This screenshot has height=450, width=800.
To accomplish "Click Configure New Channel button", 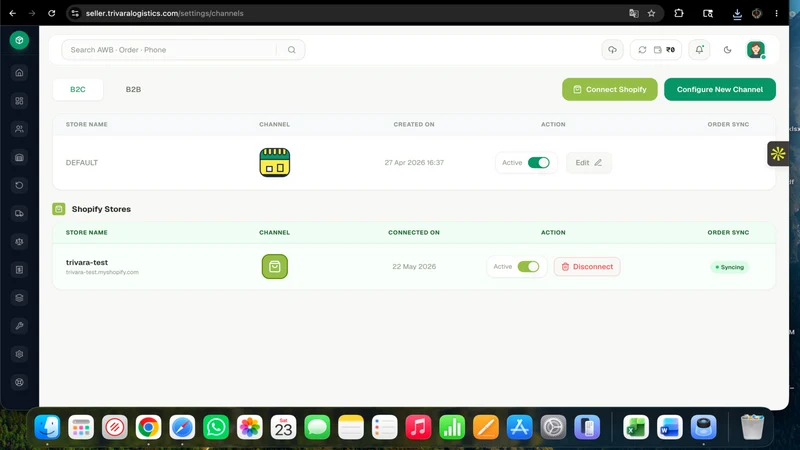I will tap(720, 89).
